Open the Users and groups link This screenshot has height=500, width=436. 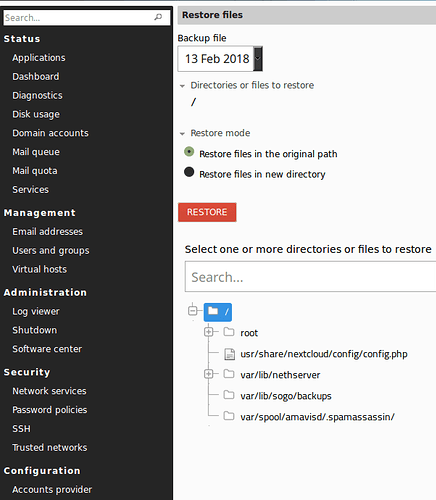(x=51, y=251)
